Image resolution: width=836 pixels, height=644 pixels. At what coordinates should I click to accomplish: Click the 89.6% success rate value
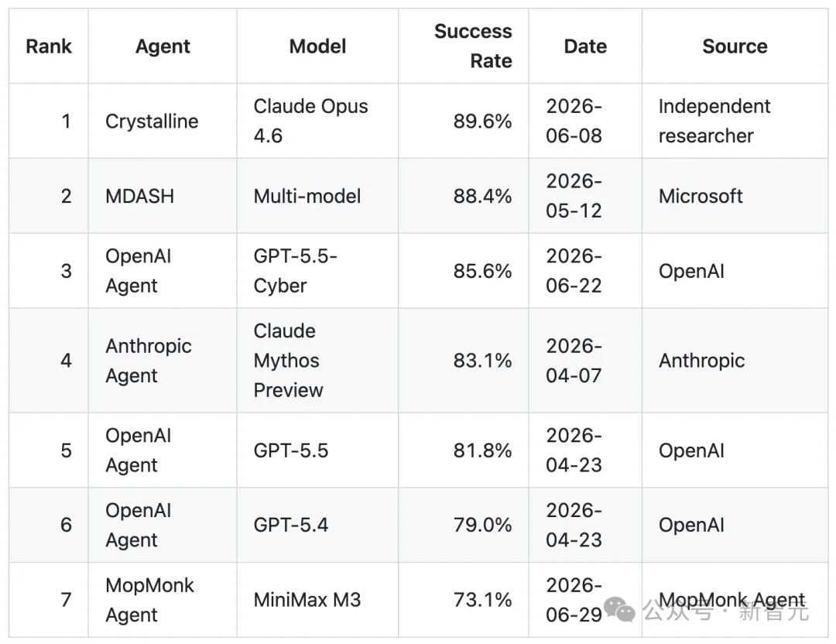point(482,122)
